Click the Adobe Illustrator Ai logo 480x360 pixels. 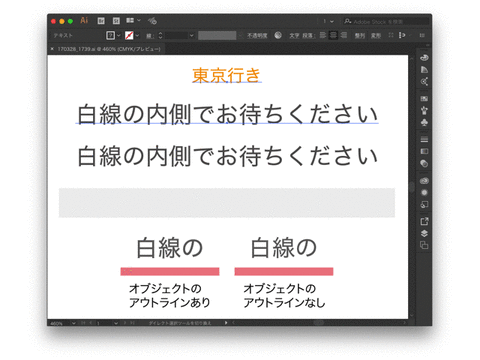84,20
